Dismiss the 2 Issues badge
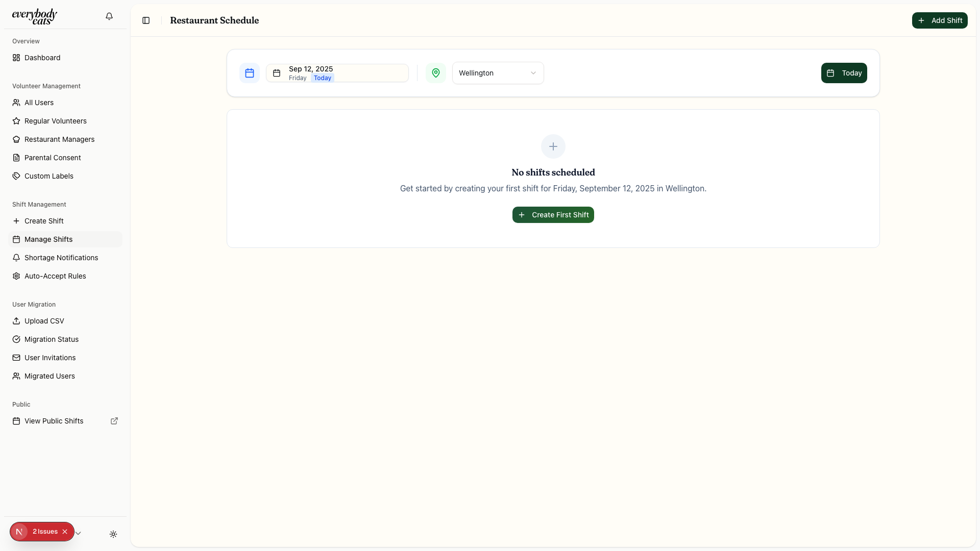Viewport: 980px width, 551px height. [x=65, y=532]
